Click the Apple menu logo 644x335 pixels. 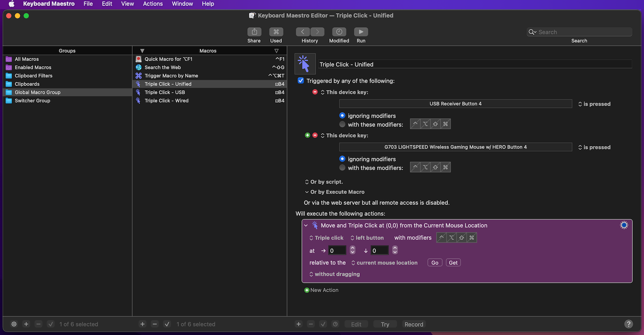point(12,4)
